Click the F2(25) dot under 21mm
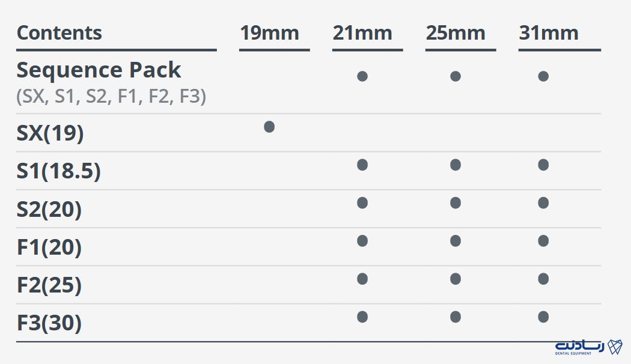The height and width of the screenshot is (364, 631). point(362,279)
